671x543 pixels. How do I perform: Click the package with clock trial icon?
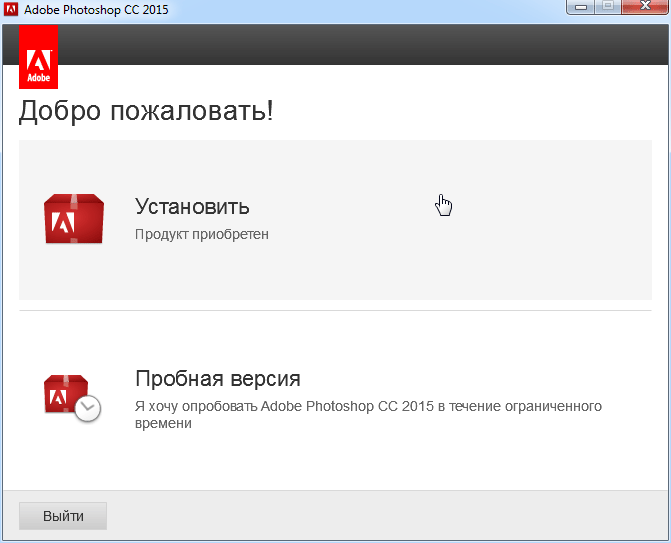click(x=72, y=398)
